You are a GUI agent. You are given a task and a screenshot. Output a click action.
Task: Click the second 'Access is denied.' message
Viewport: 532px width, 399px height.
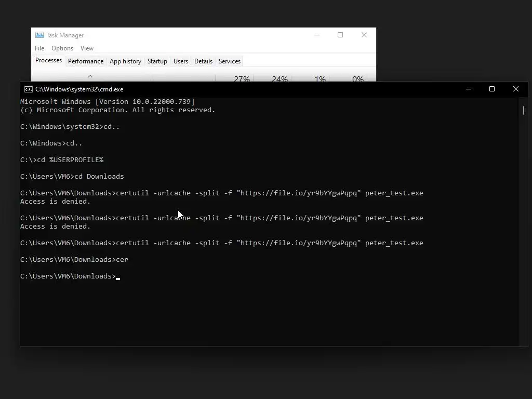click(x=55, y=227)
